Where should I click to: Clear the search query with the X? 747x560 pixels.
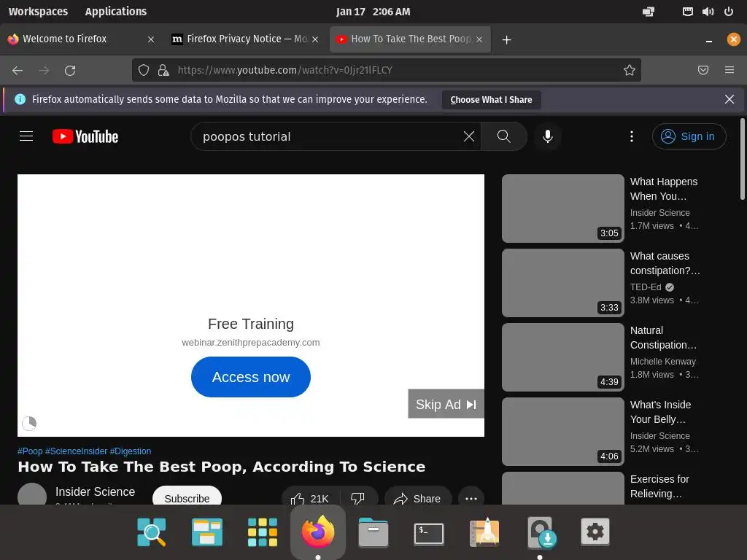pyautogui.click(x=469, y=136)
